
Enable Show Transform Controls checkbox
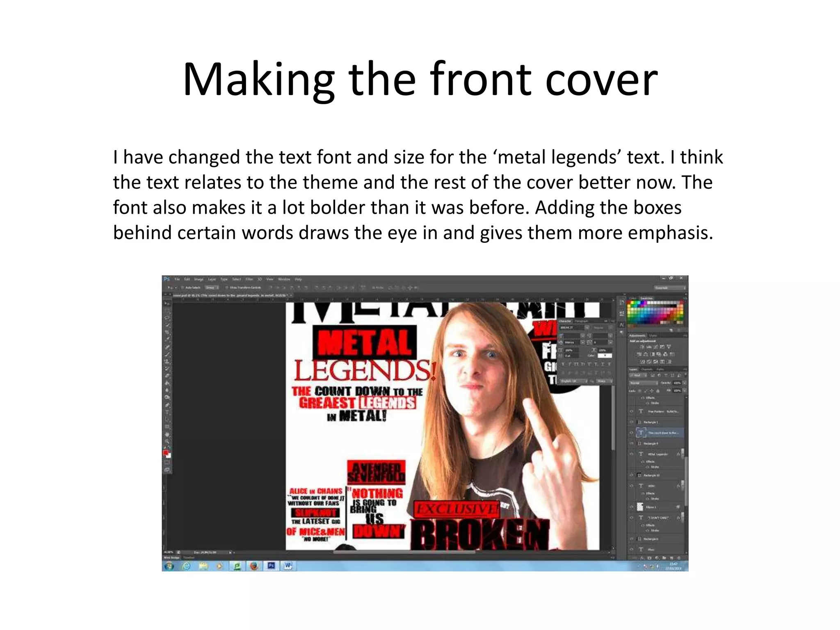[227, 288]
